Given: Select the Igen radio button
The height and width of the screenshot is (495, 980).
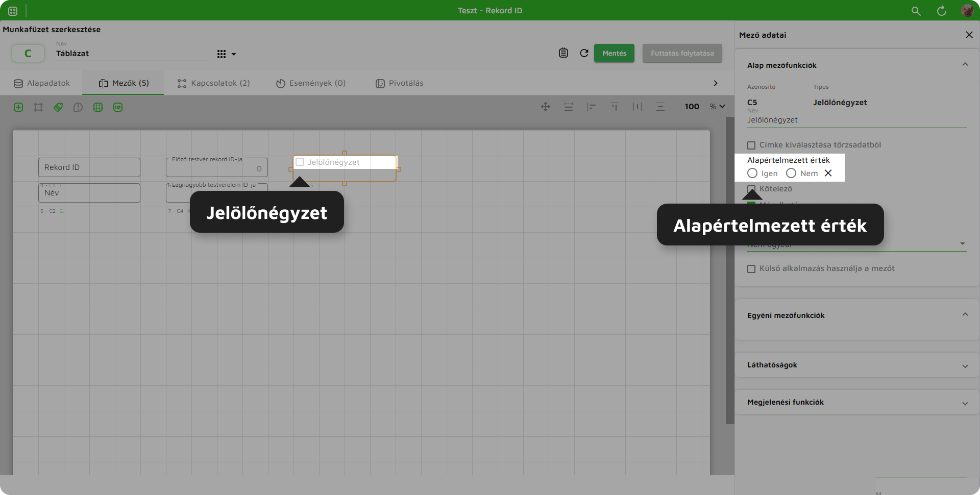Looking at the screenshot, I should coord(752,174).
